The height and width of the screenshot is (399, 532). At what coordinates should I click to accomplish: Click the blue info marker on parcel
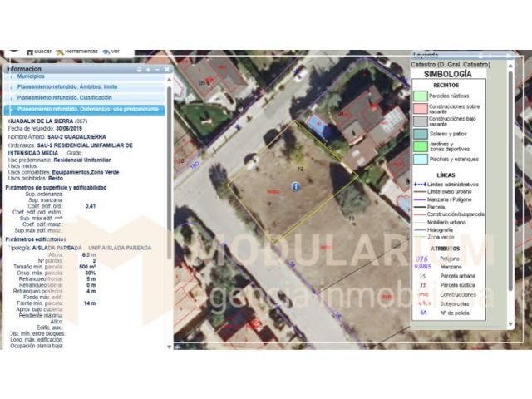(x=296, y=186)
